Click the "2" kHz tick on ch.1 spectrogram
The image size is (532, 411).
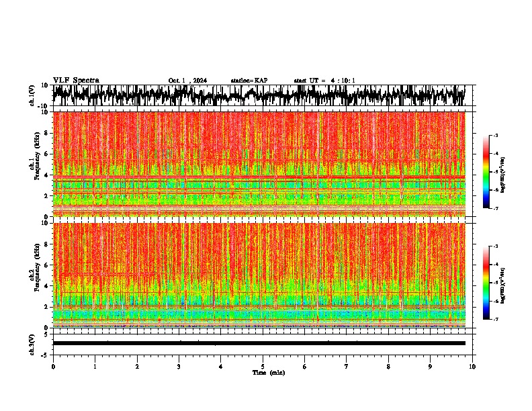(46, 195)
